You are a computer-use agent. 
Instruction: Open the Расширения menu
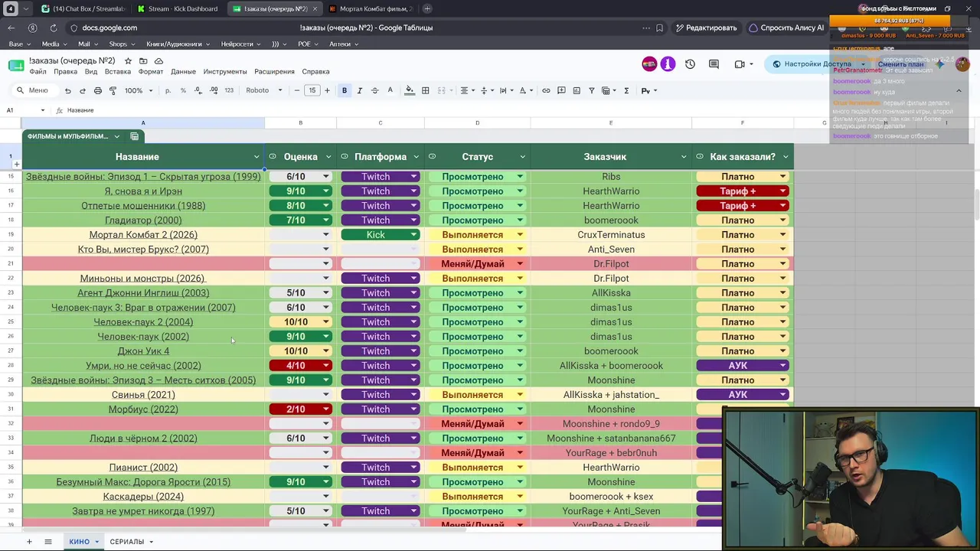point(274,72)
